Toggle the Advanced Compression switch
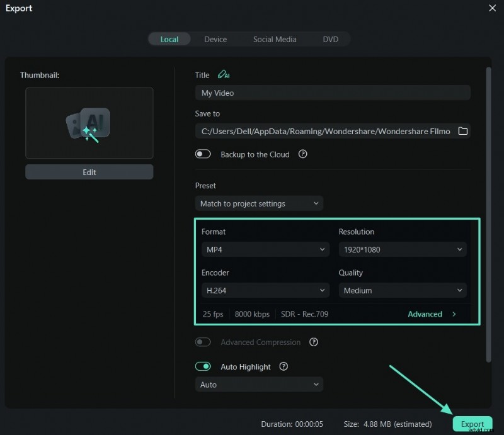The height and width of the screenshot is (435, 504). pos(203,342)
